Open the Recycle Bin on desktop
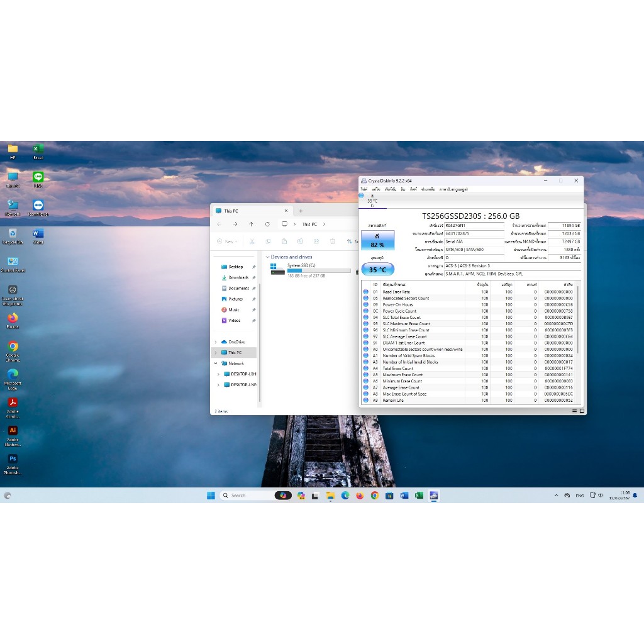Image resolution: width=644 pixels, height=644 pixels. click(13, 233)
